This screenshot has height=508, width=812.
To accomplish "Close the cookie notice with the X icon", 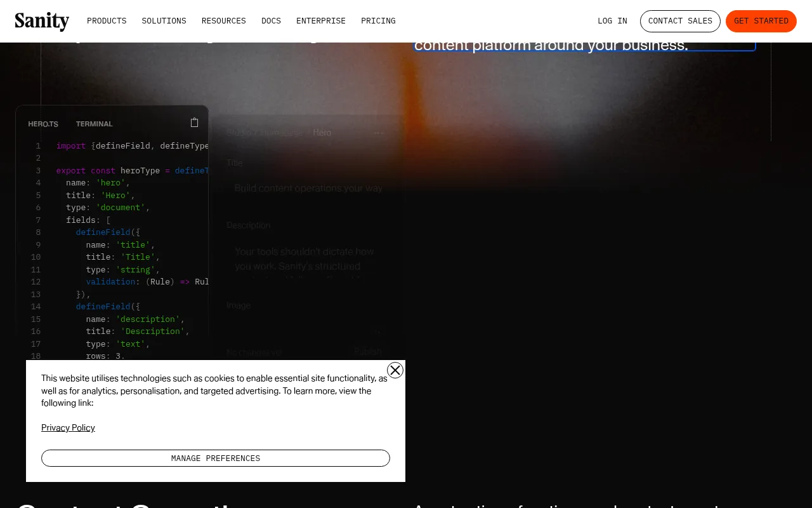I will click(395, 370).
